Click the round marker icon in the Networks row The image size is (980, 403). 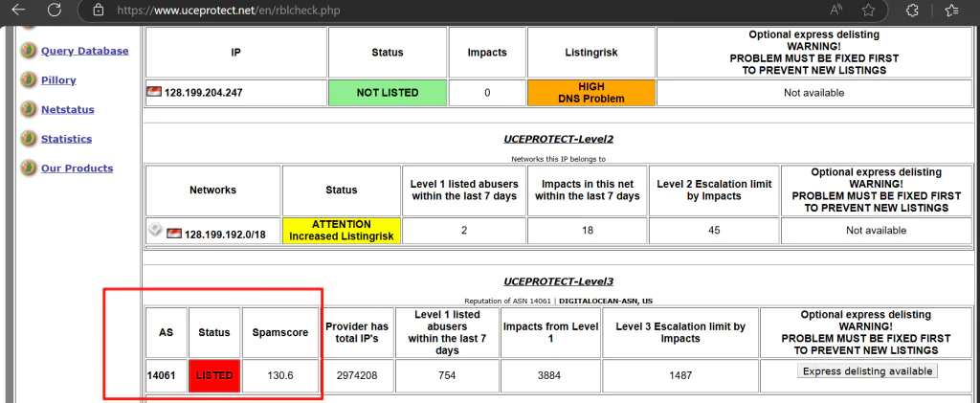click(x=156, y=230)
